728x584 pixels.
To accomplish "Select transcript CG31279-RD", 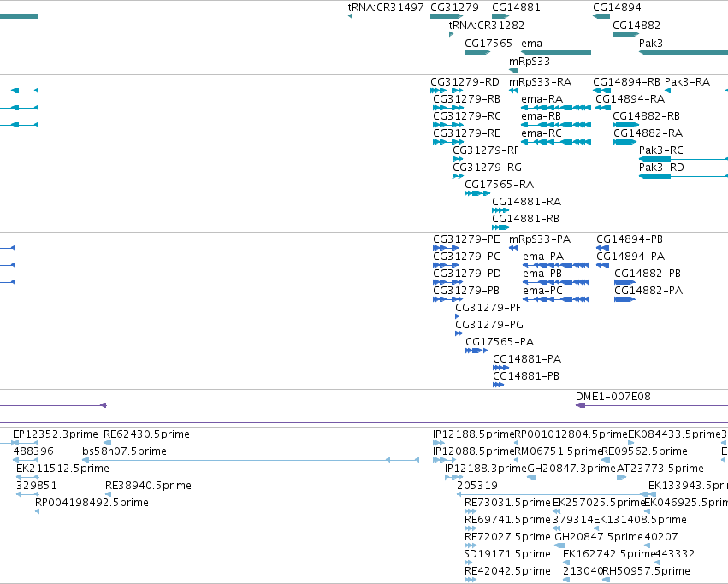I will click(447, 91).
